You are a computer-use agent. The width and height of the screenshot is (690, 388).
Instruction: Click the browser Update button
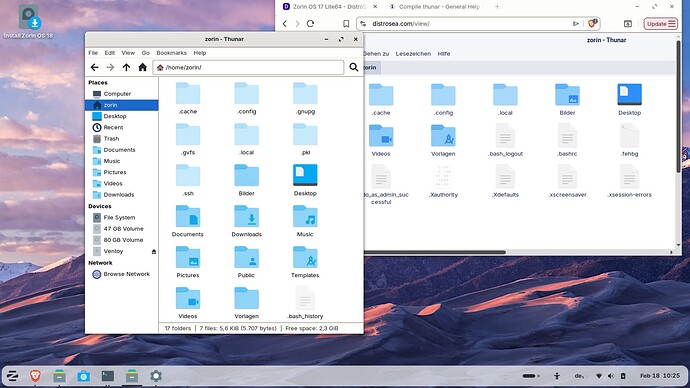661,24
